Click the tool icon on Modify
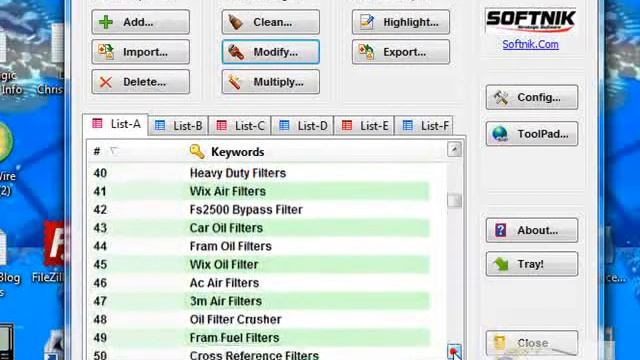 pos(236,52)
